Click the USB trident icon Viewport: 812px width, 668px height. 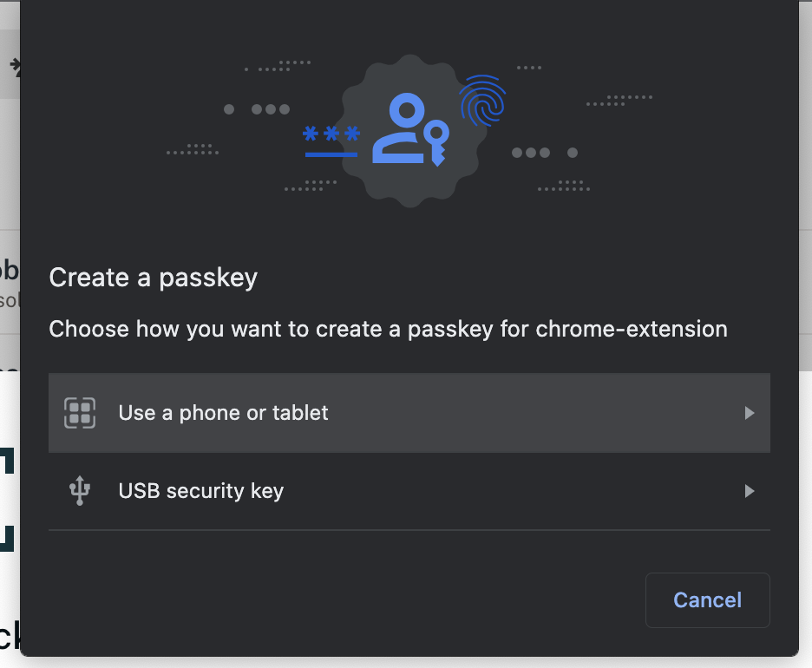(80, 490)
